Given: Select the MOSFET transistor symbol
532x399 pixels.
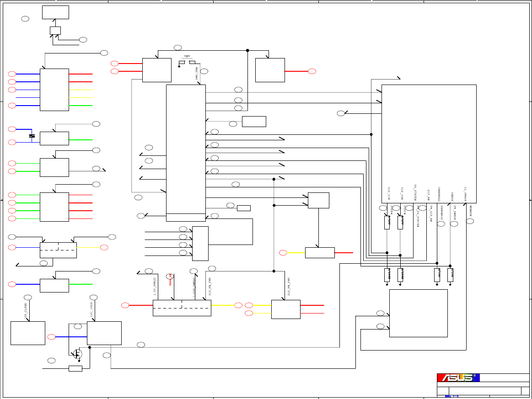Looking at the screenshot, I should click(77, 355).
